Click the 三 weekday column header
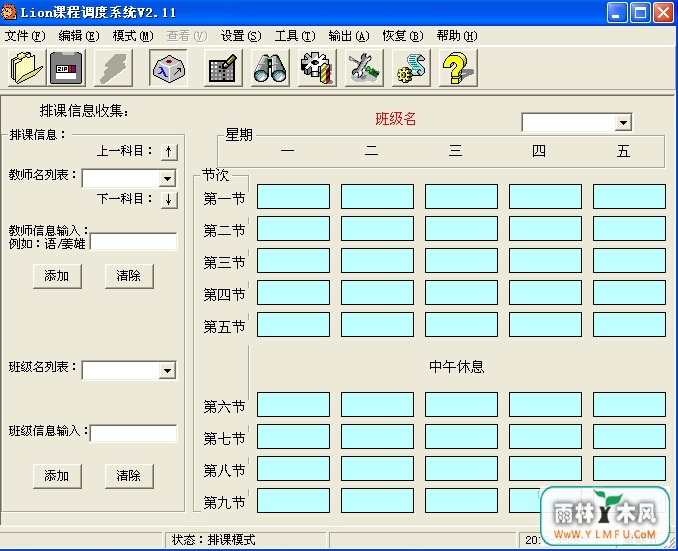 (x=455, y=151)
